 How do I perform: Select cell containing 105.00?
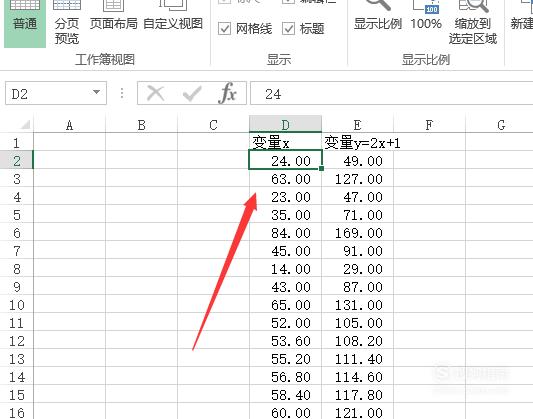coord(358,323)
